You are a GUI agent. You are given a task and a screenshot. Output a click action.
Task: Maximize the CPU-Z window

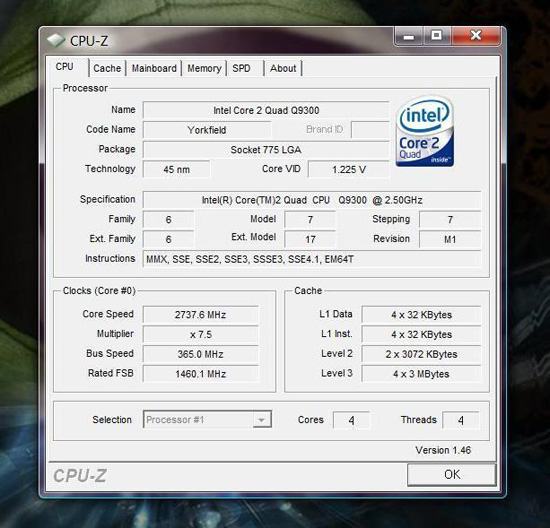(x=437, y=35)
